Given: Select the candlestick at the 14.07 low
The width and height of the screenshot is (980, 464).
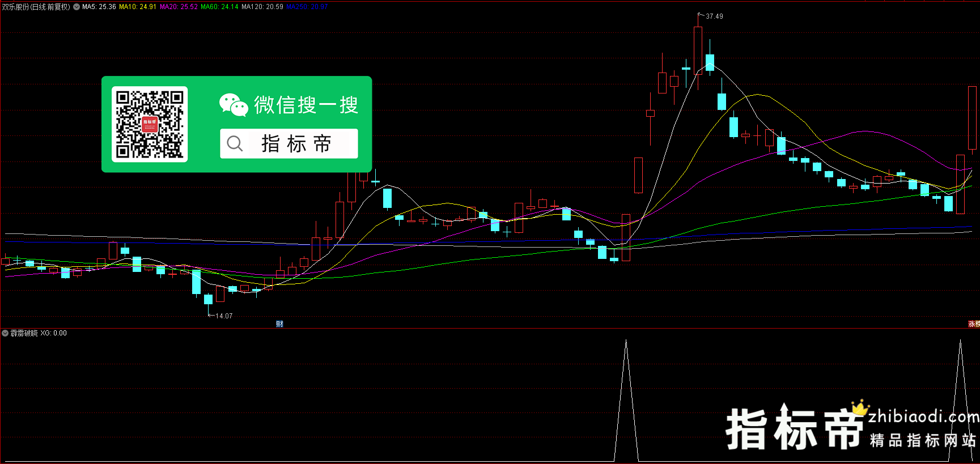Looking at the screenshot, I should click(x=209, y=299).
